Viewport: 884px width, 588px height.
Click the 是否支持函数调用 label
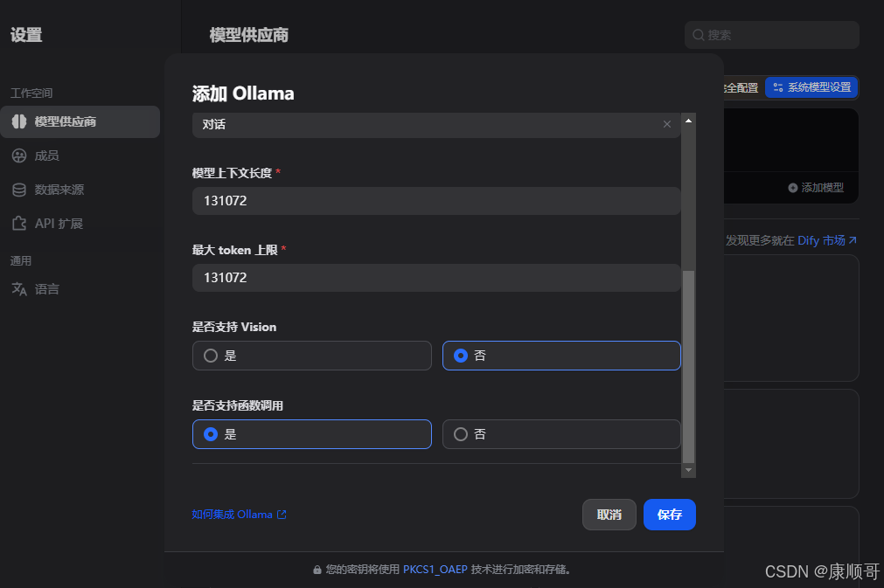(237, 405)
